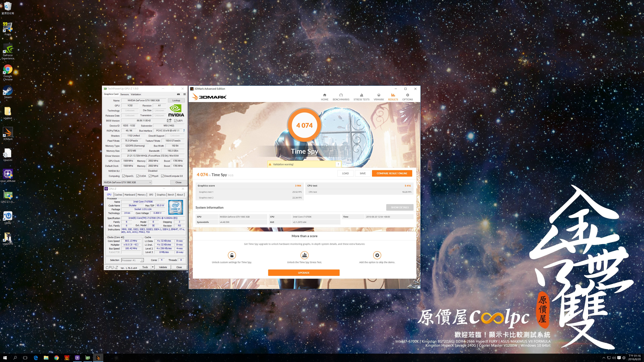Click the taskbar clock and date

(x=634, y=357)
